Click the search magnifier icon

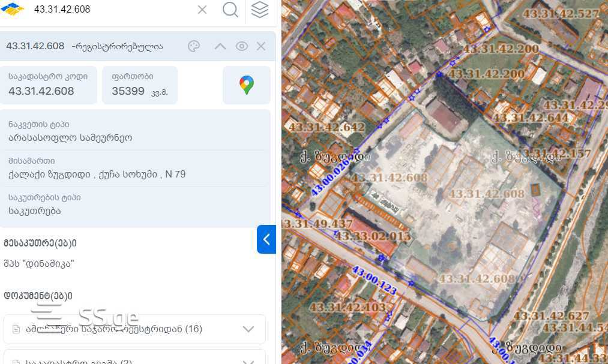(230, 9)
